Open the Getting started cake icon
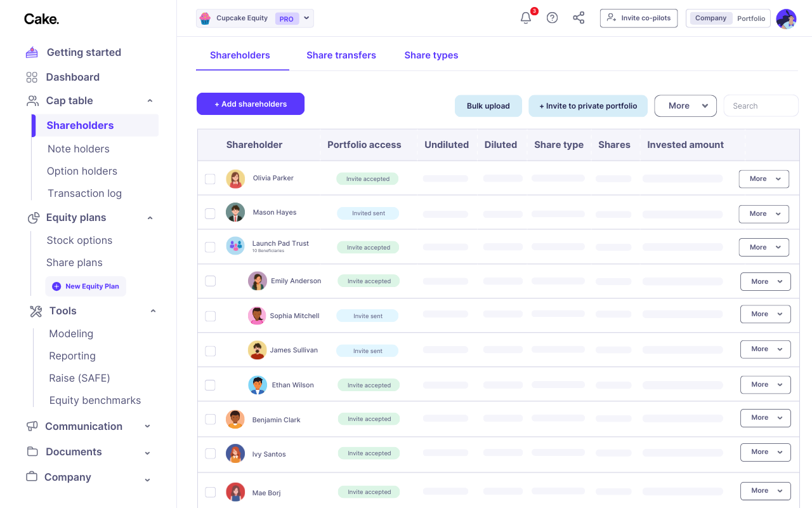Image resolution: width=812 pixels, height=508 pixels. [31, 52]
